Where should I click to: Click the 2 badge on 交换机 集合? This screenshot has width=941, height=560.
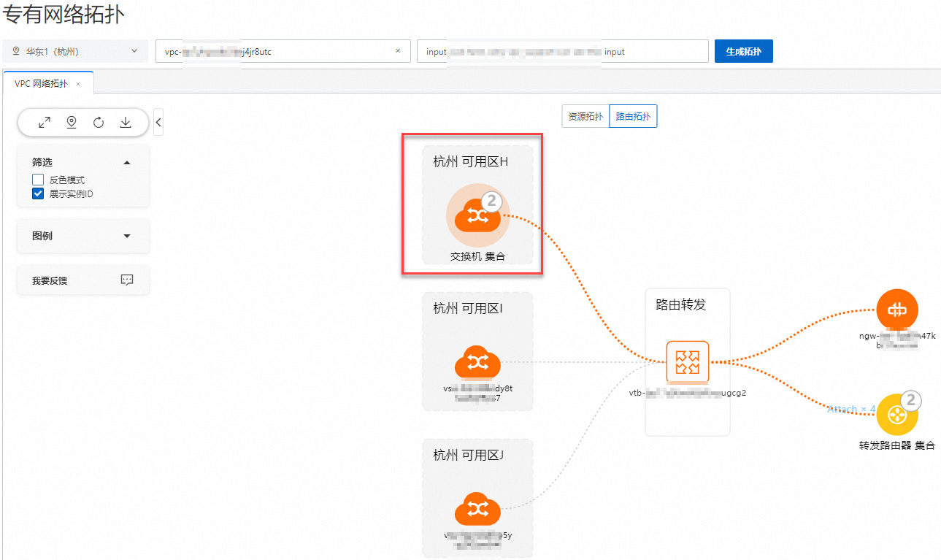493,202
